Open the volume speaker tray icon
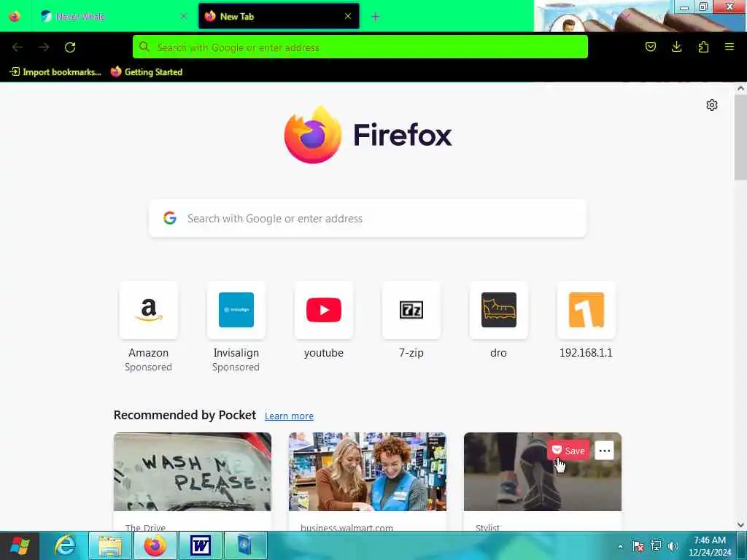Viewport: 747px width, 560px height. (673, 546)
